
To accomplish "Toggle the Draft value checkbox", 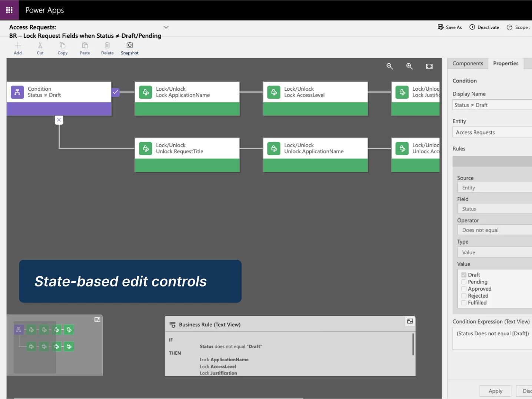I will (x=464, y=275).
